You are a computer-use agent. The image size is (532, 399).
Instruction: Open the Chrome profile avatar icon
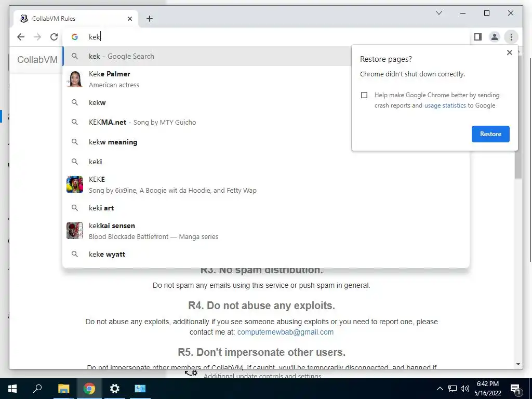click(x=495, y=37)
